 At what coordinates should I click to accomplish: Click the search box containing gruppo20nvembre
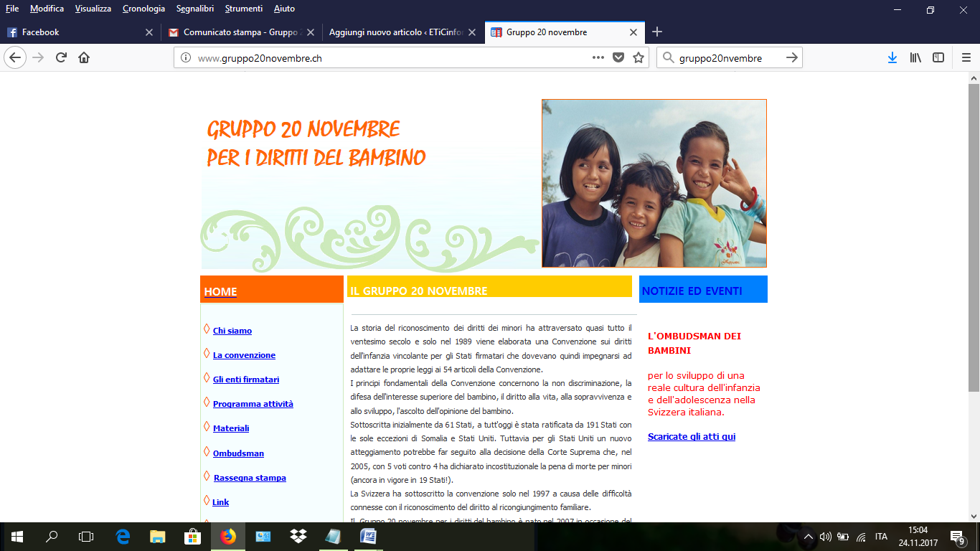pos(728,58)
